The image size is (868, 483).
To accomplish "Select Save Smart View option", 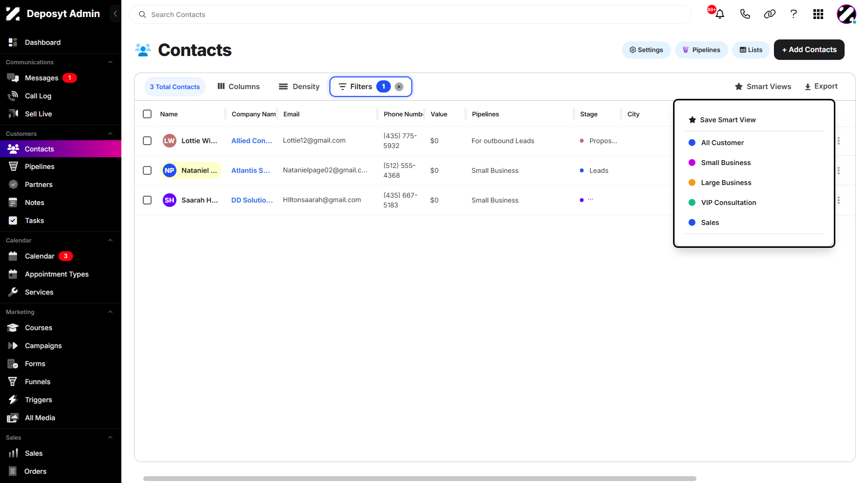I will pyautogui.click(x=722, y=120).
